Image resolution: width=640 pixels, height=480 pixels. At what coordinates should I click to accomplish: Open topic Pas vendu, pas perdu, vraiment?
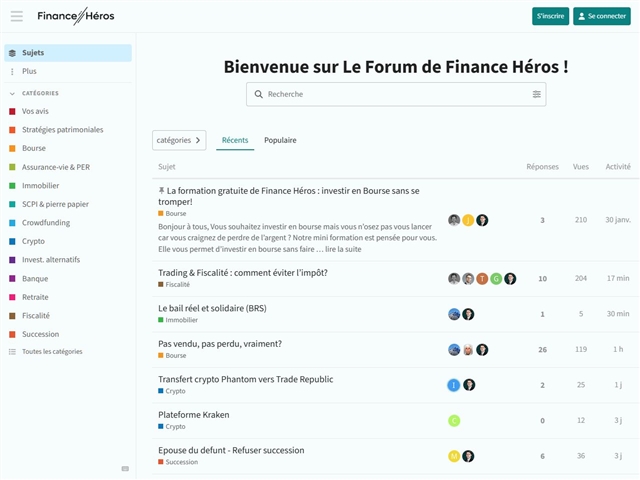click(220, 344)
